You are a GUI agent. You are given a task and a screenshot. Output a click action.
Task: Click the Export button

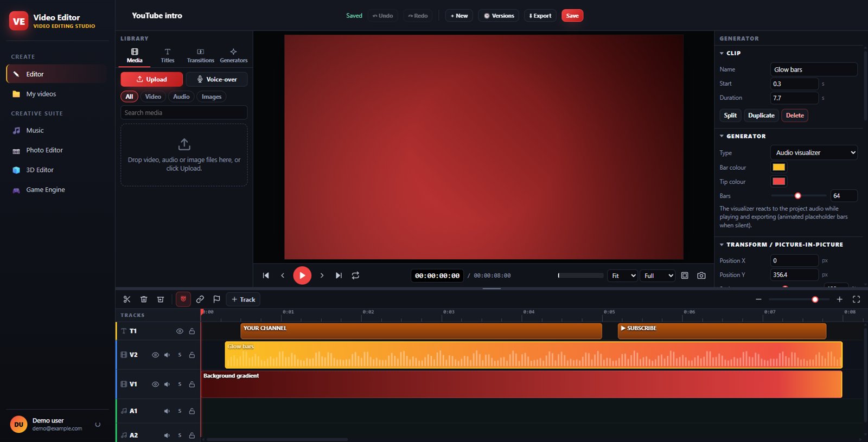tap(540, 16)
